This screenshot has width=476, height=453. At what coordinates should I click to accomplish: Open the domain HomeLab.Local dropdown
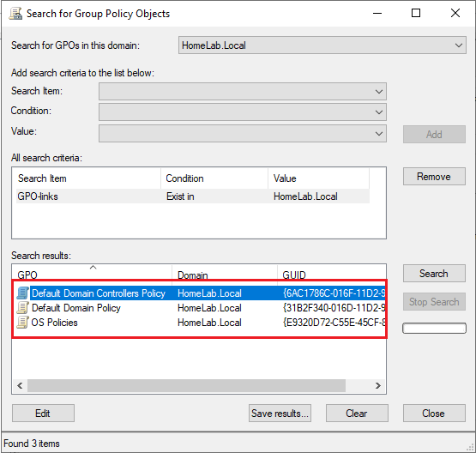(x=322, y=45)
